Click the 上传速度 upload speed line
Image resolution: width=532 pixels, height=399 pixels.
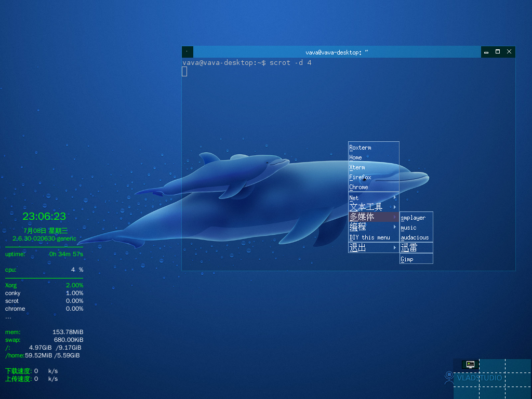click(32, 379)
